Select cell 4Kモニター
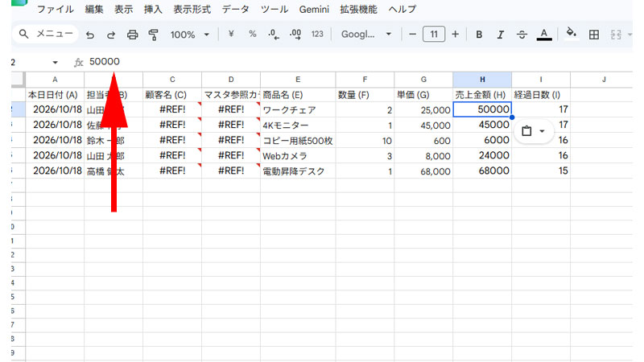Screen dimensions: 644x362 (x=298, y=125)
